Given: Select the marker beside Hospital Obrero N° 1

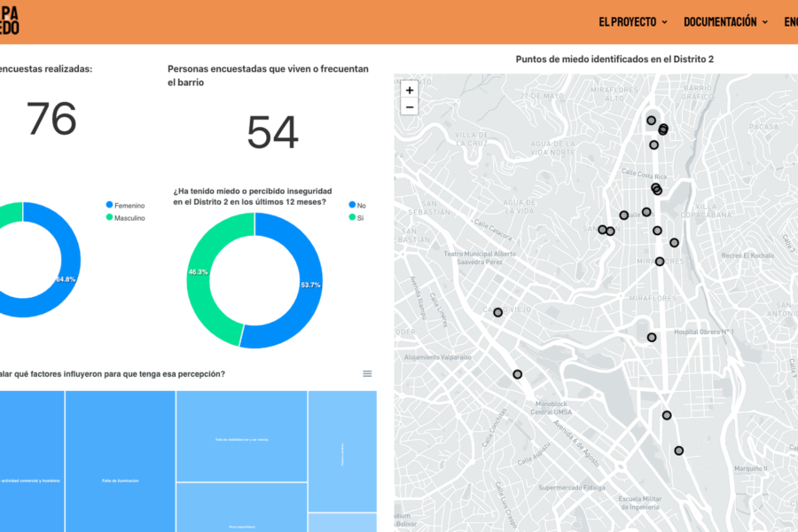Looking at the screenshot, I should point(652,337).
